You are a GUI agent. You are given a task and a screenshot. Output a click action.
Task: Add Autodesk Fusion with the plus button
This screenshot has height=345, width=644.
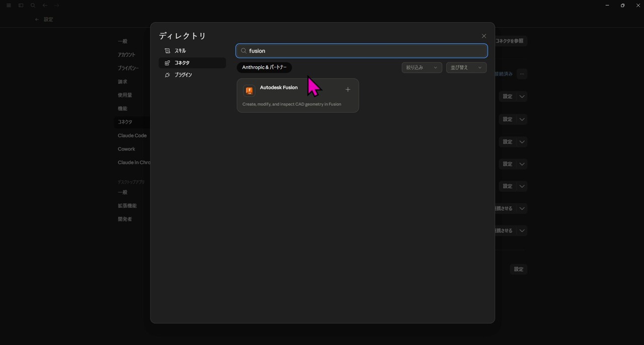point(348,90)
